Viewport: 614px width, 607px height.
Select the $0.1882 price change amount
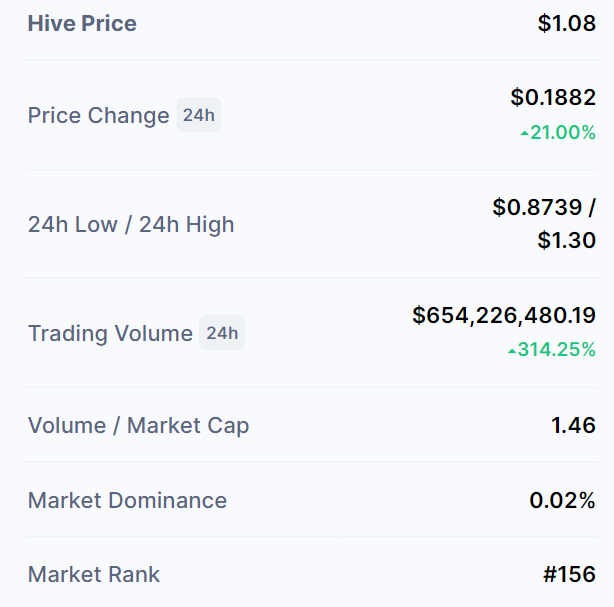pos(553,97)
